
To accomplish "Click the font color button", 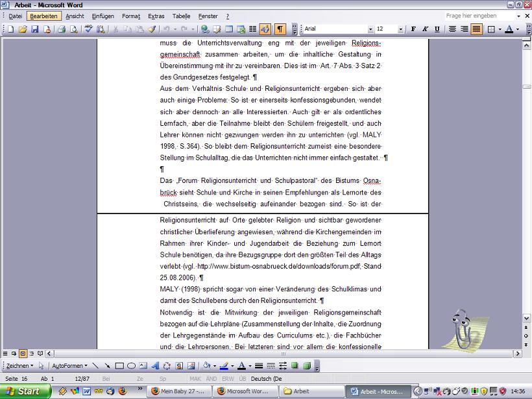I will tap(509, 29).
